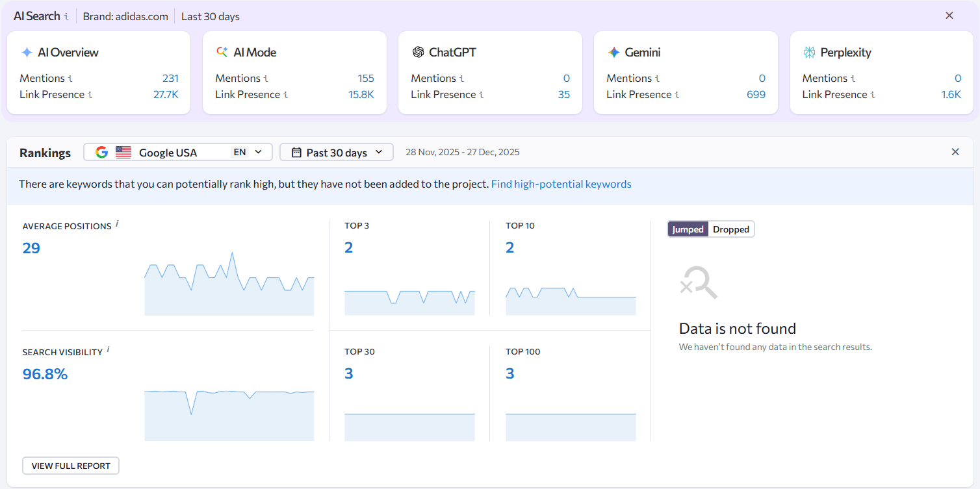Open the Average Positions info tooltip
The width and height of the screenshot is (980, 489).
coord(118,222)
